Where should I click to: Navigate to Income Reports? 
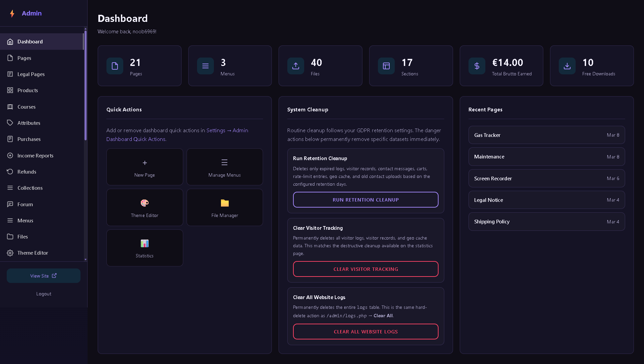pos(42,155)
